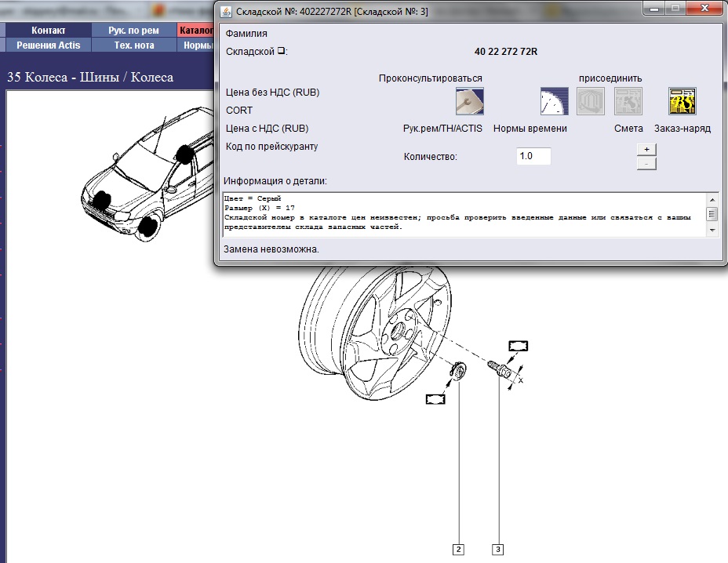
Task: Select part callout 3 in the diagram
Action: [497, 549]
